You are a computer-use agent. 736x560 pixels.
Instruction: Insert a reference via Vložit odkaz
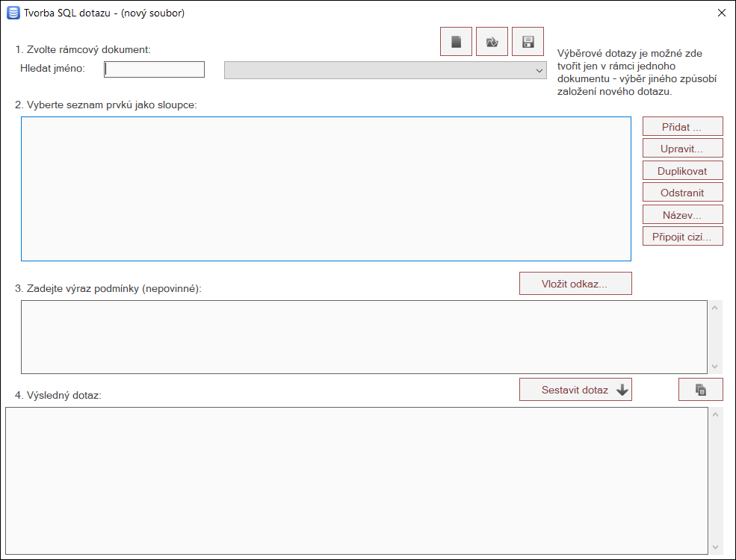(x=575, y=283)
